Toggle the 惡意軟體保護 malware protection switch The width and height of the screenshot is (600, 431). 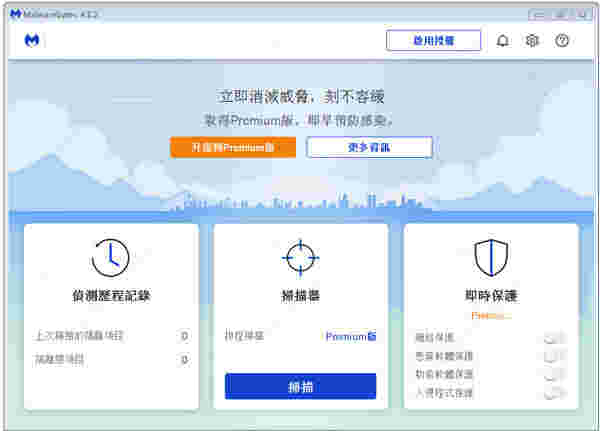click(x=554, y=356)
